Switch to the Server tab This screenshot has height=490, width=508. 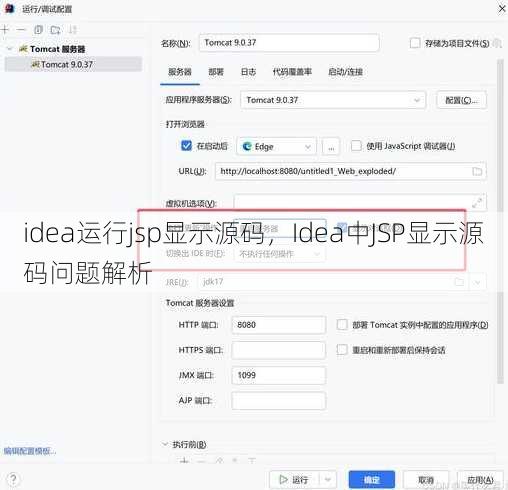pyautogui.click(x=180, y=72)
